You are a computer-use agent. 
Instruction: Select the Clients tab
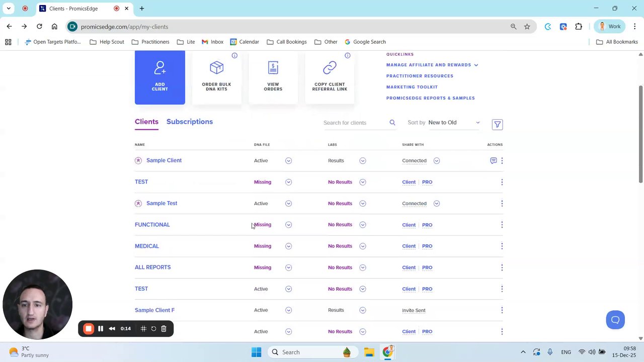146,122
